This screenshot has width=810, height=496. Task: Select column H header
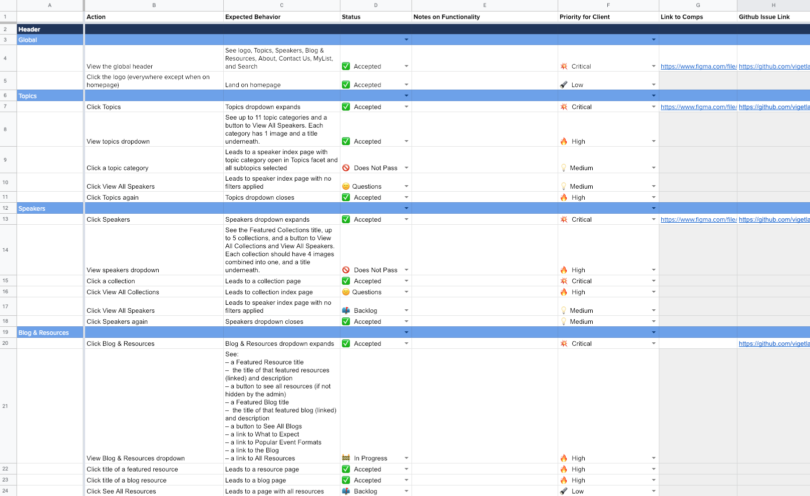[x=773, y=5]
